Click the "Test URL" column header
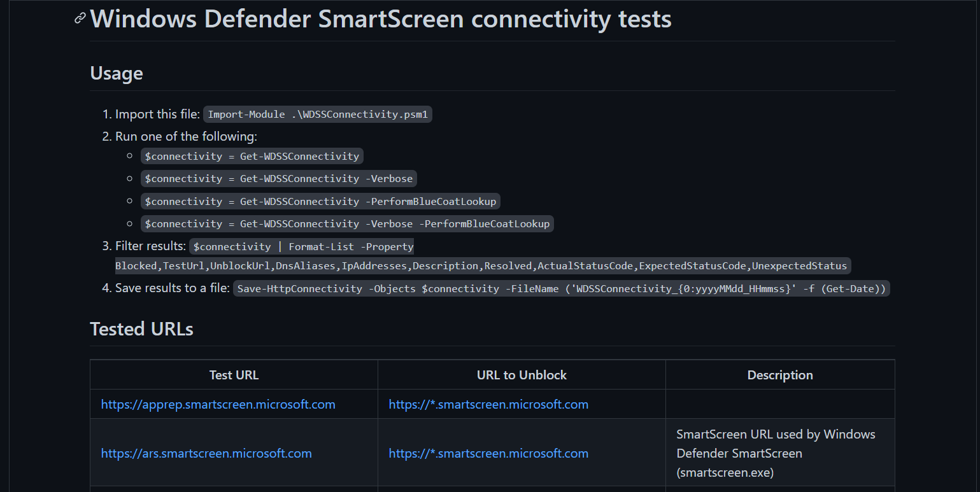Image resolution: width=980 pixels, height=492 pixels. point(234,375)
